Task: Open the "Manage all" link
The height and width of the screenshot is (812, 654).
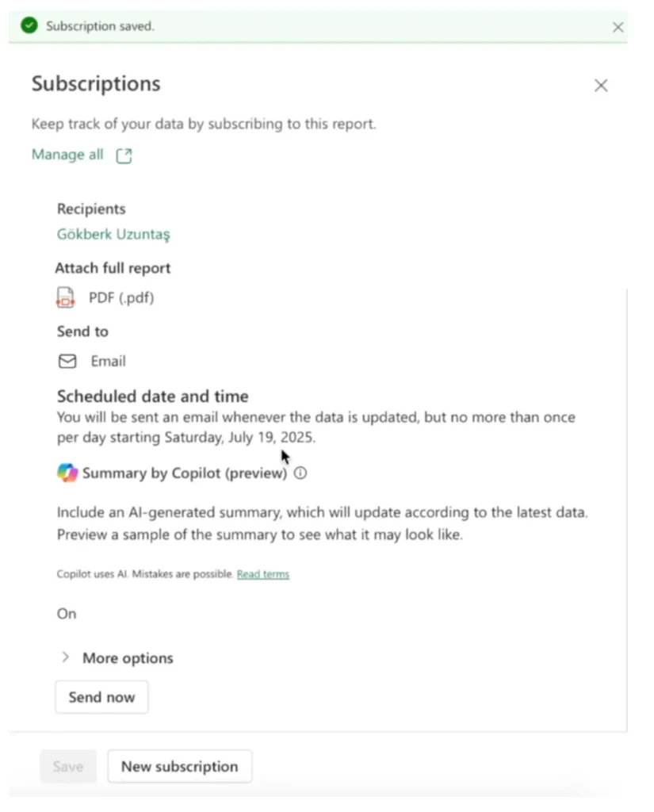Action: (x=67, y=155)
